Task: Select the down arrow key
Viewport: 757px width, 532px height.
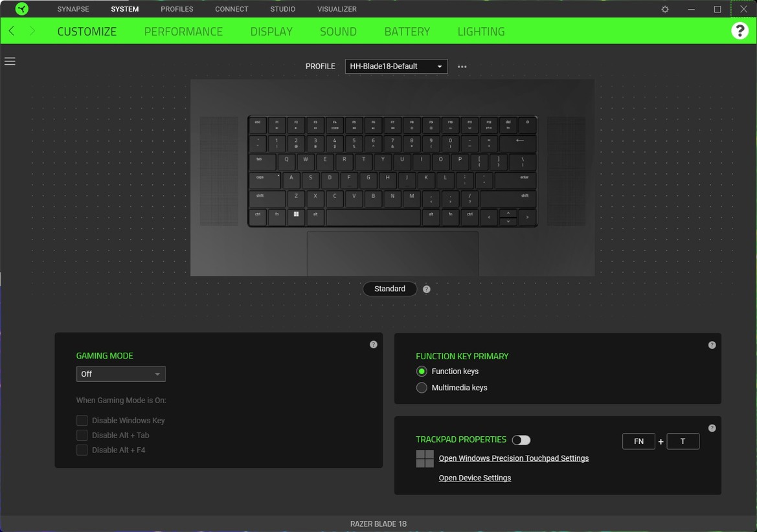Action: coord(508,221)
